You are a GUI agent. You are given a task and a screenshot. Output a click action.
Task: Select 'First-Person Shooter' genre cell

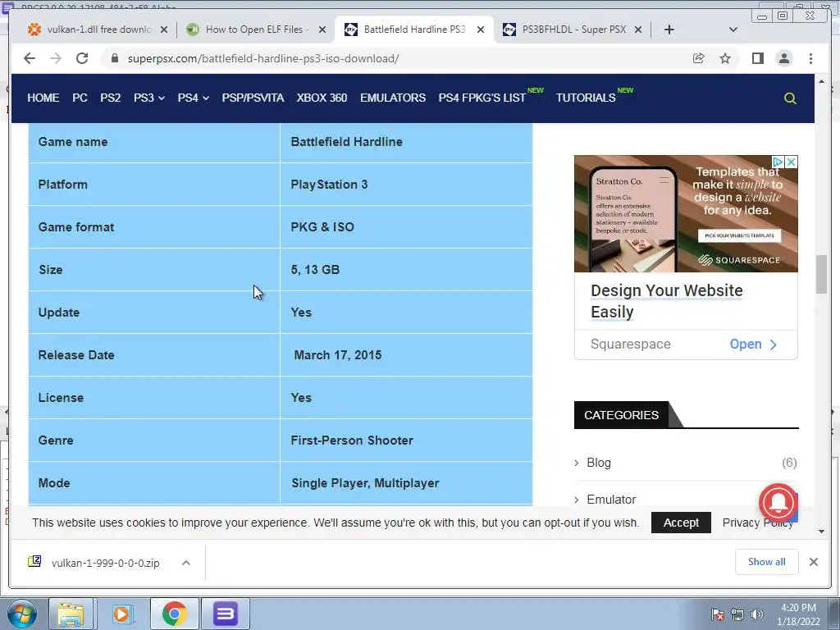pos(351,441)
